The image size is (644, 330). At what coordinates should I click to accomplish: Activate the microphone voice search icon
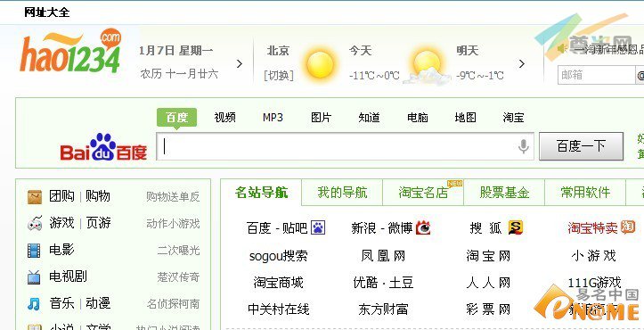pyautogui.click(x=523, y=146)
